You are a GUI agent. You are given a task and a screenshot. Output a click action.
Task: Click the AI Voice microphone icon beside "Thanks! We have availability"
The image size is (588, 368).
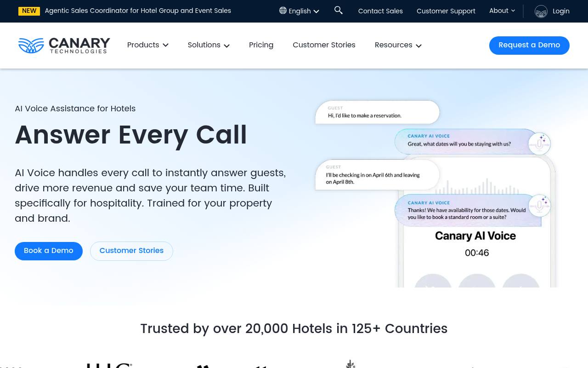click(539, 206)
